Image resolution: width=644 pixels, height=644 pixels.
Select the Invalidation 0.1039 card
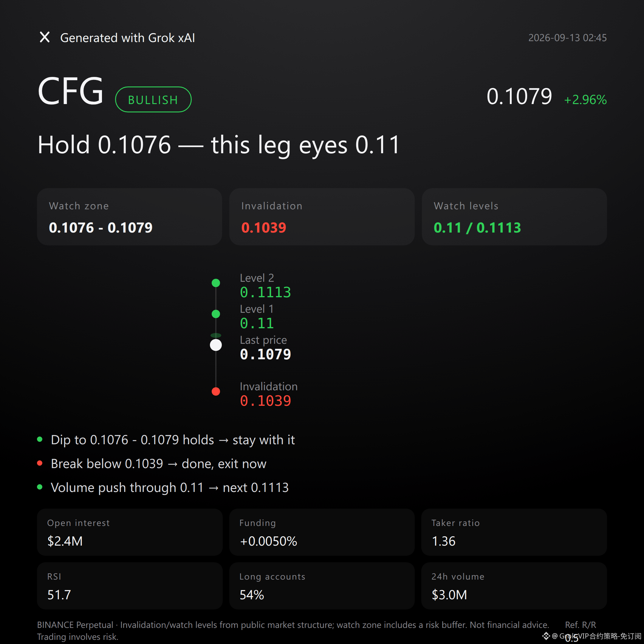(322, 217)
